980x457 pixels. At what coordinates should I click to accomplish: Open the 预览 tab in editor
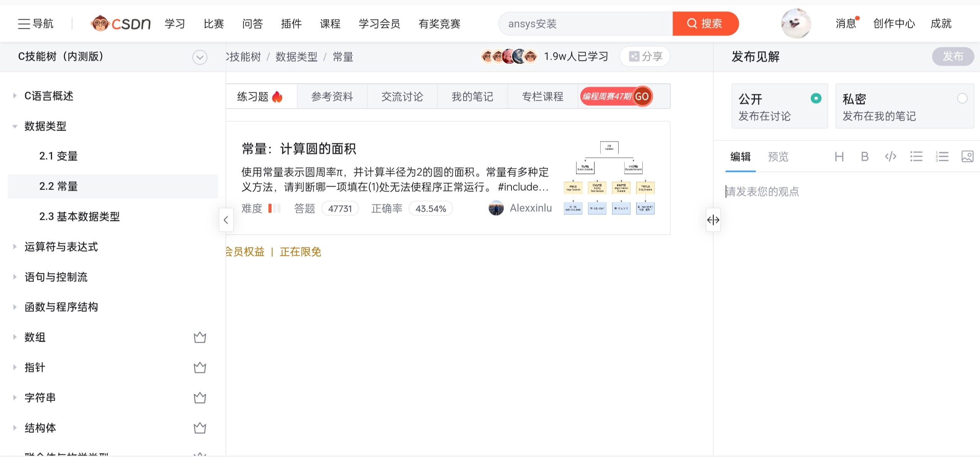point(778,157)
